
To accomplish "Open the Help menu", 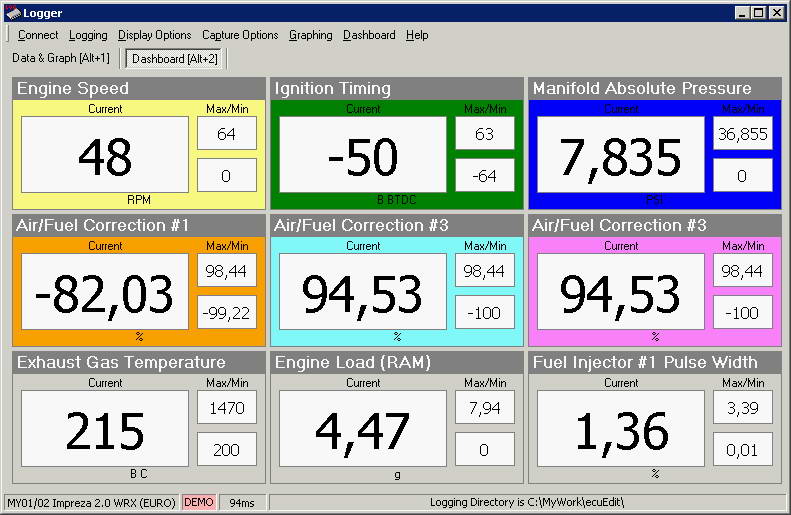I will 417,35.
